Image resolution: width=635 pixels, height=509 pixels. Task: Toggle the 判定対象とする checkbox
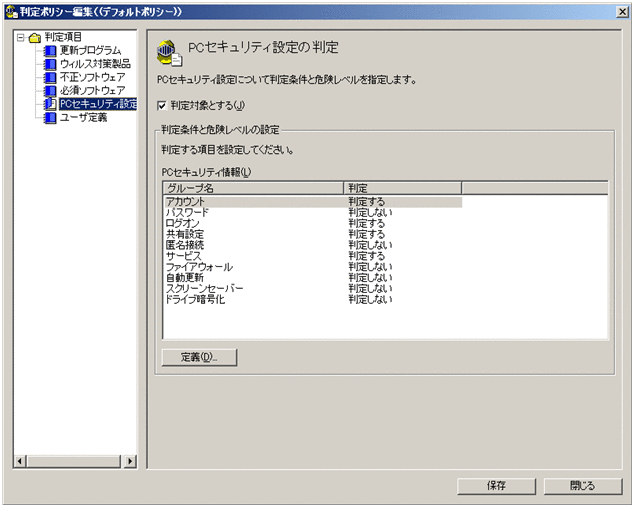(162, 106)
